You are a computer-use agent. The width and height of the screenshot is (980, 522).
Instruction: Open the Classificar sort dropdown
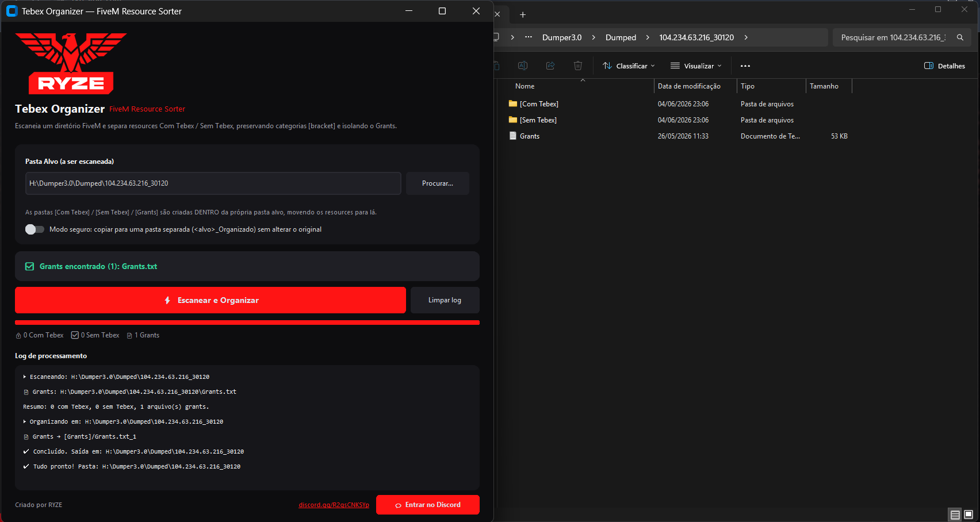click(629, 66)
